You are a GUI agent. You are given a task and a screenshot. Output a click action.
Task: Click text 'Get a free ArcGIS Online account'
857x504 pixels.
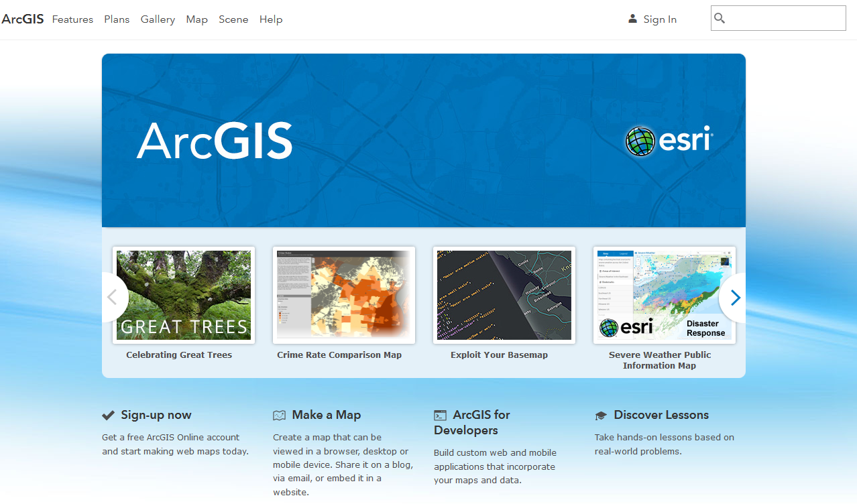point(170,437)
